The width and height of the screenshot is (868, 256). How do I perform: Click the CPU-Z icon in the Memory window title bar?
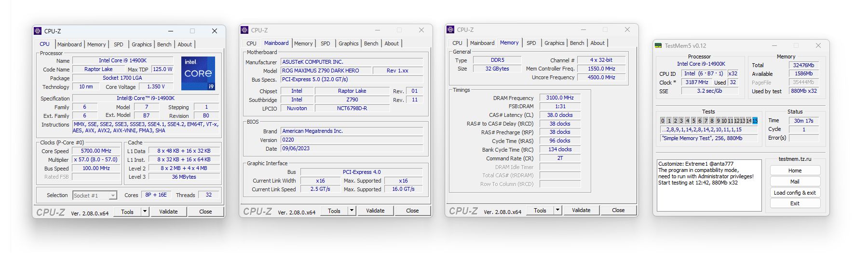point(450,29)
